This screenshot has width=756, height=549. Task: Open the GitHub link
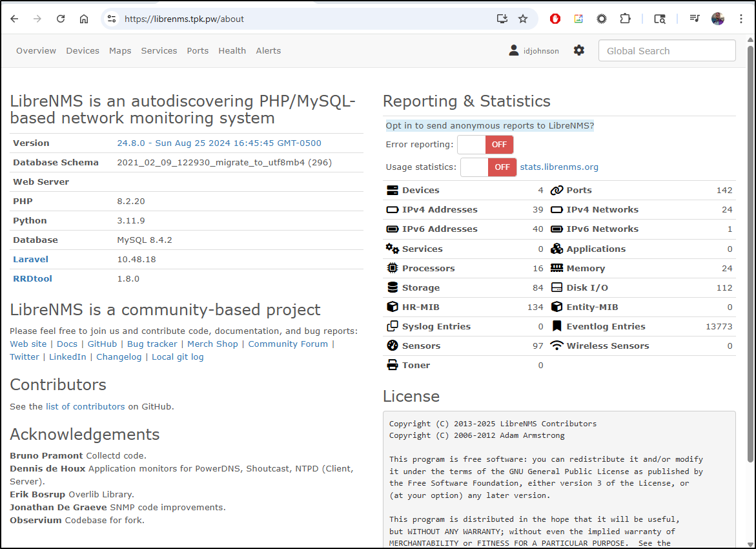(102, 344)
